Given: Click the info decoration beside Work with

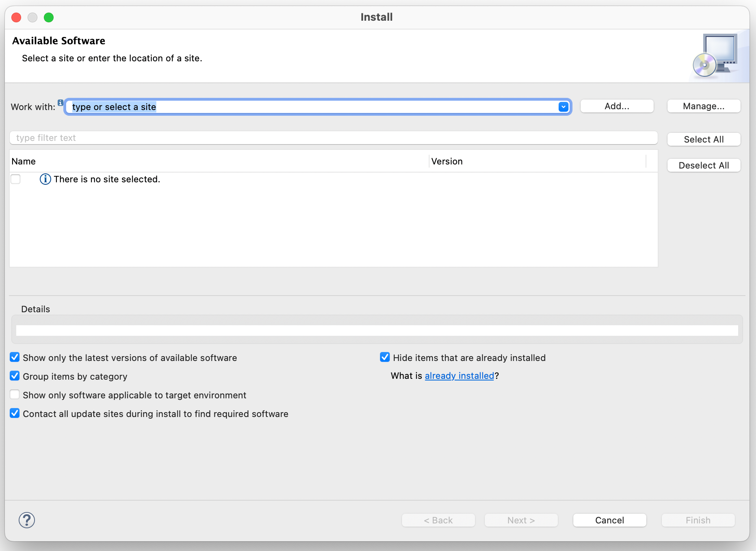Looking at the screenshot, I should pos(60,103).
